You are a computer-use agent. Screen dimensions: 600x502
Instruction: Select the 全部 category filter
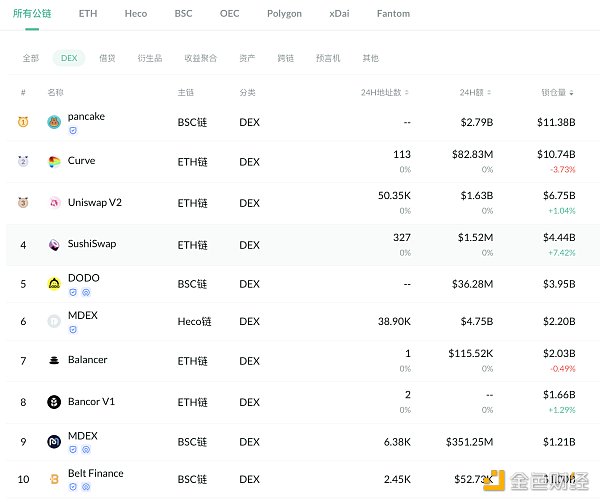[x=31, y=59]
